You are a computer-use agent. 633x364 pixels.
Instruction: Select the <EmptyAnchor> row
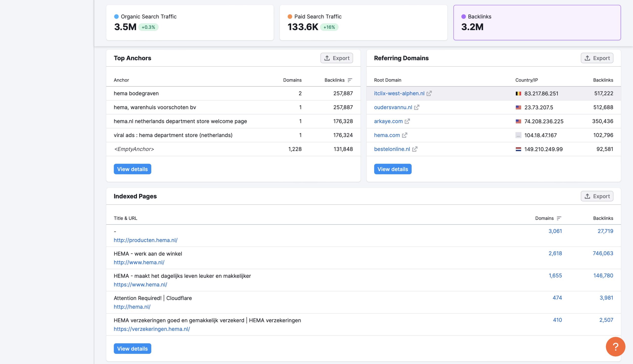(x=233, y=149)
